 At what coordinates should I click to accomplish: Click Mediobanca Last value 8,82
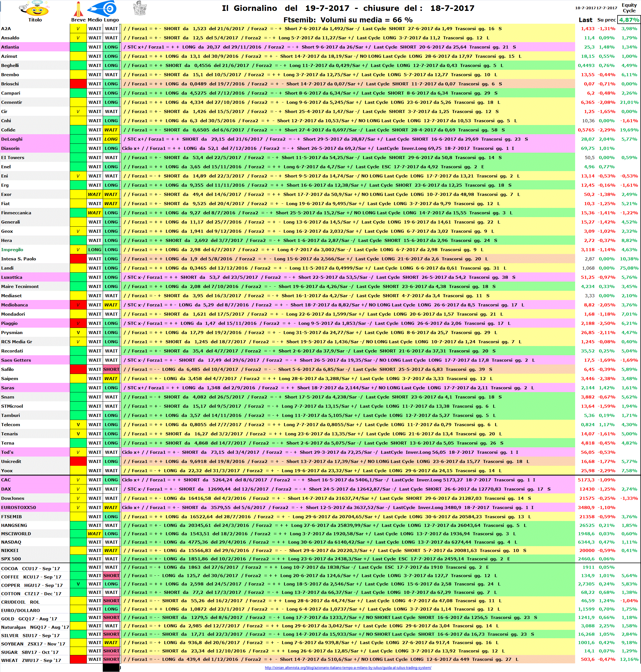point(589,305)
